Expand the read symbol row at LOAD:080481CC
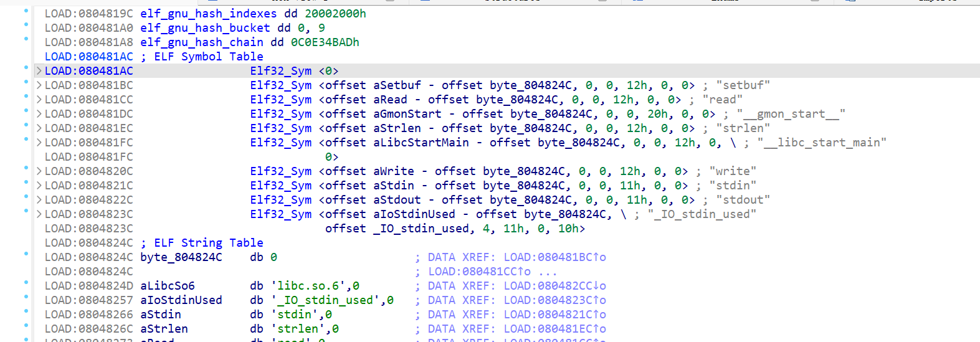Viewport: 980px width, 342px height. click(x=39, y=100)
